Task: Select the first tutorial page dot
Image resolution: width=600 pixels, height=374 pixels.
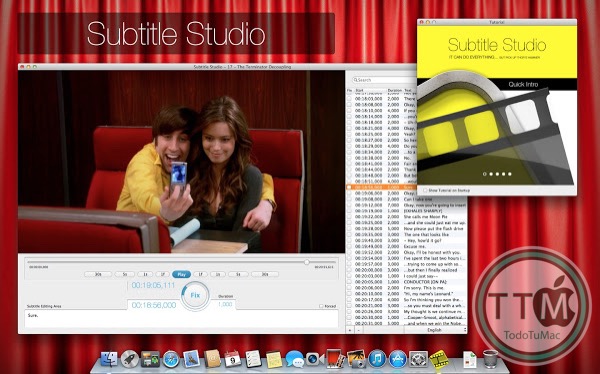Action: (x=485, y=174)
